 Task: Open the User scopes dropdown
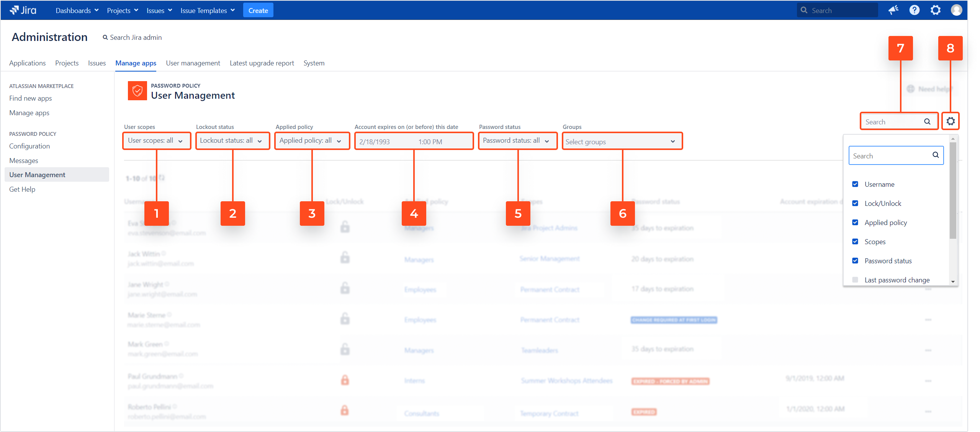tap(156, 140)
